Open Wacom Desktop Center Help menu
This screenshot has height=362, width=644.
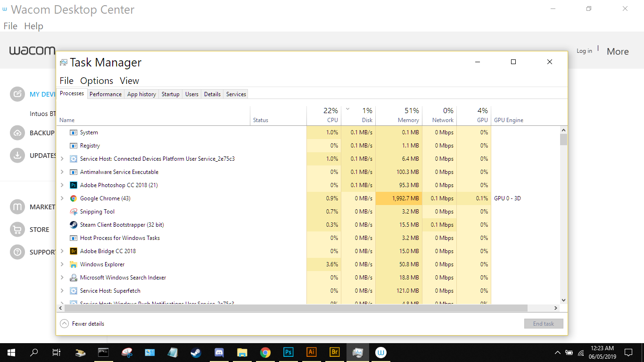pos(33,26)
